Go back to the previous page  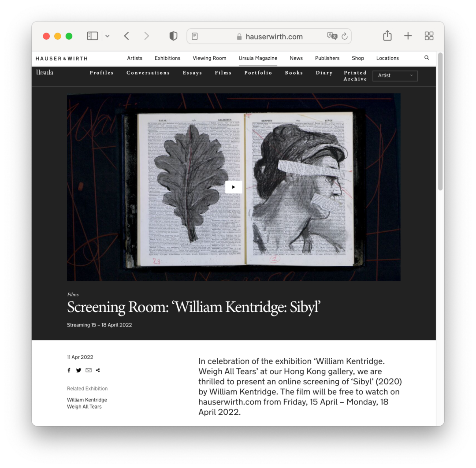pyautogui.click(x=126, y=36)
